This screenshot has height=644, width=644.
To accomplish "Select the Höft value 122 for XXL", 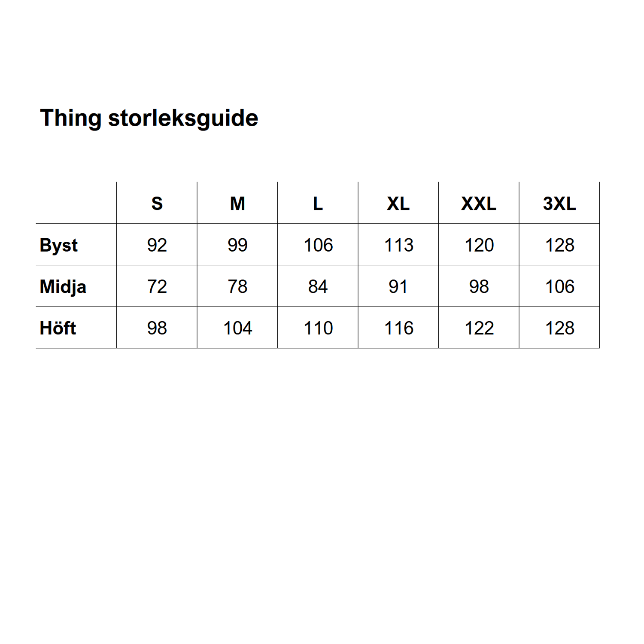I will tap(479, 328).
